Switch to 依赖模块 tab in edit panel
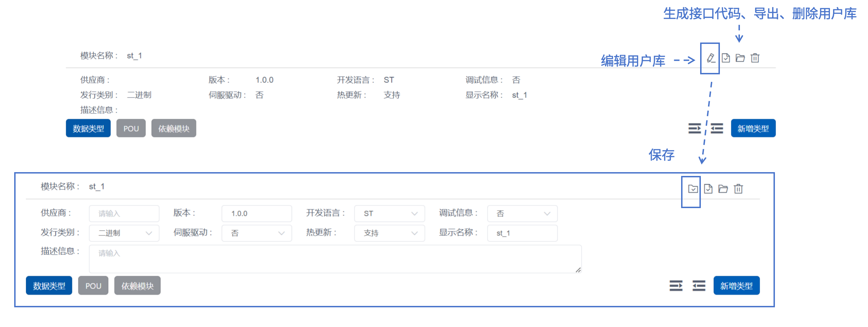The height and width of the screenshot is (327, 868). tap(137, 286)
